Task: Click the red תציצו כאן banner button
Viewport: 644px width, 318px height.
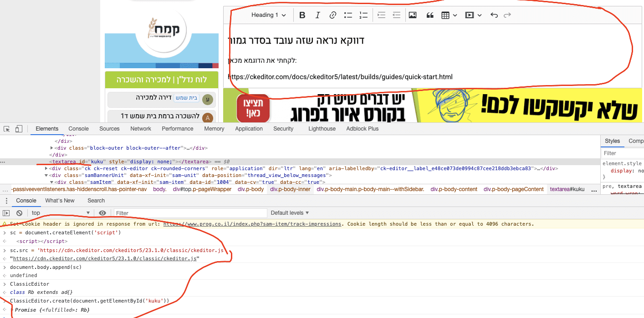Action: [253, 108]
